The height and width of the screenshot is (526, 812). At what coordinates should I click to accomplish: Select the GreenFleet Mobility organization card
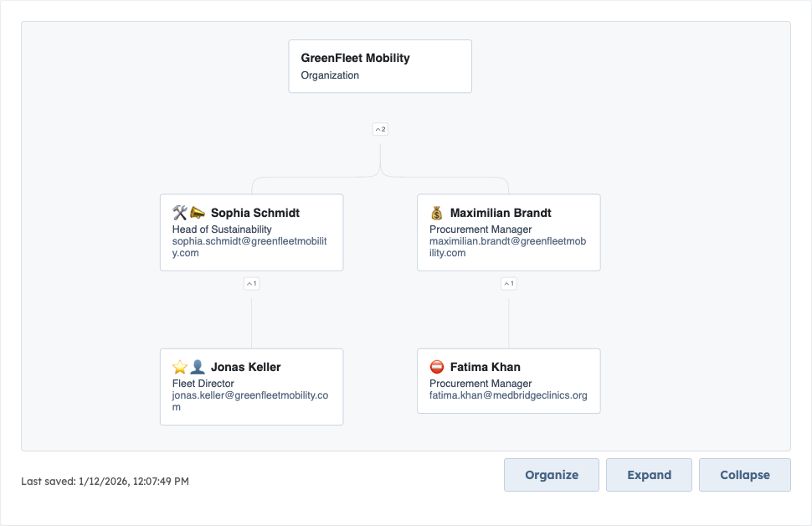(380, 66)
